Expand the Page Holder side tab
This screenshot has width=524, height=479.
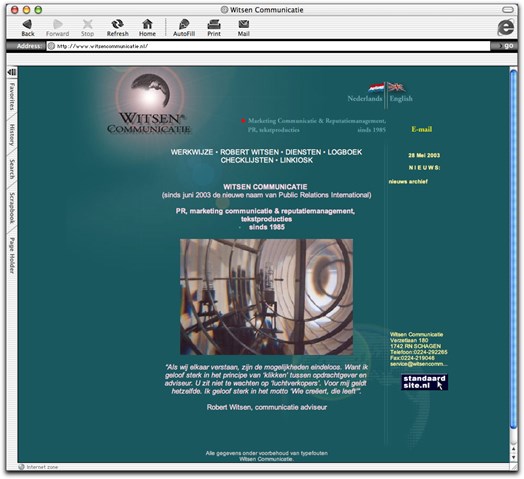click(12, 255)
